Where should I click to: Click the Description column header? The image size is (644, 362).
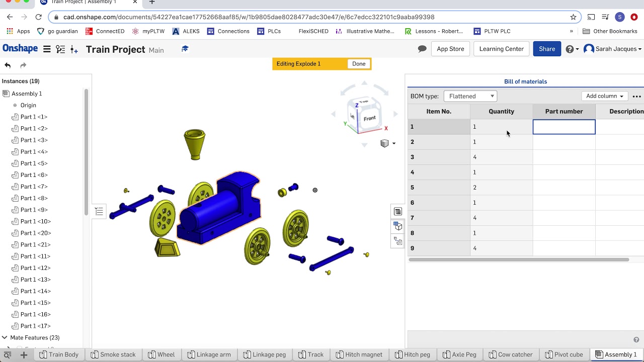point(620,112)
